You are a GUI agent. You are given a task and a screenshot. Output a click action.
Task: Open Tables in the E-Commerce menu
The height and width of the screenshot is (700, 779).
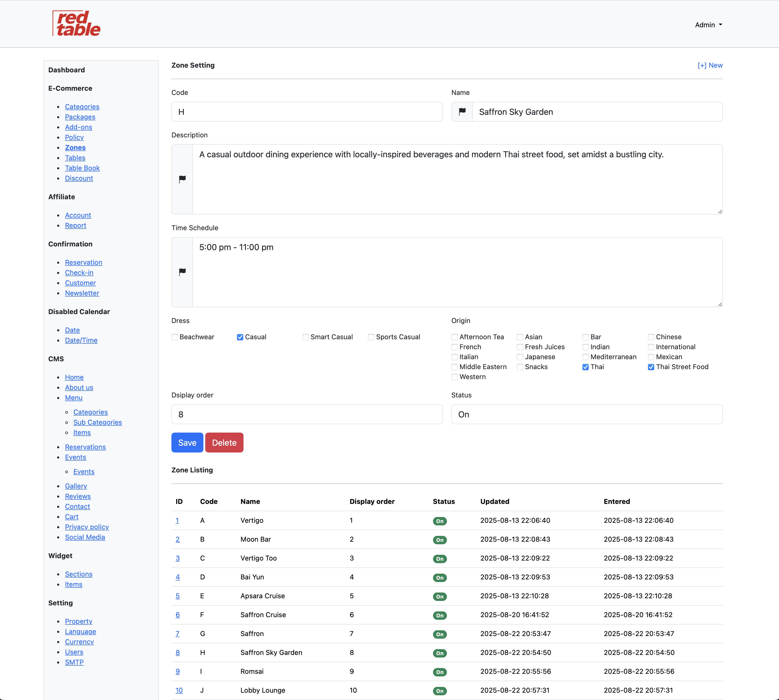coord(75,158)
